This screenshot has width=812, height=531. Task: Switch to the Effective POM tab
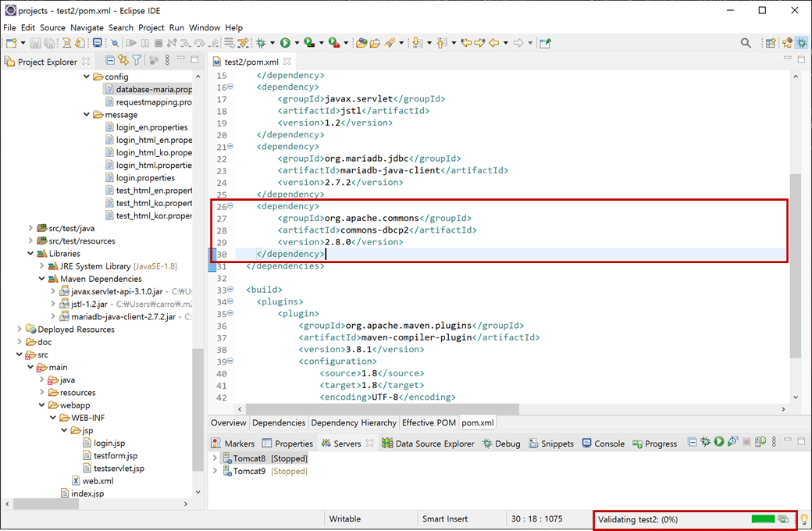tap(429, 422)
